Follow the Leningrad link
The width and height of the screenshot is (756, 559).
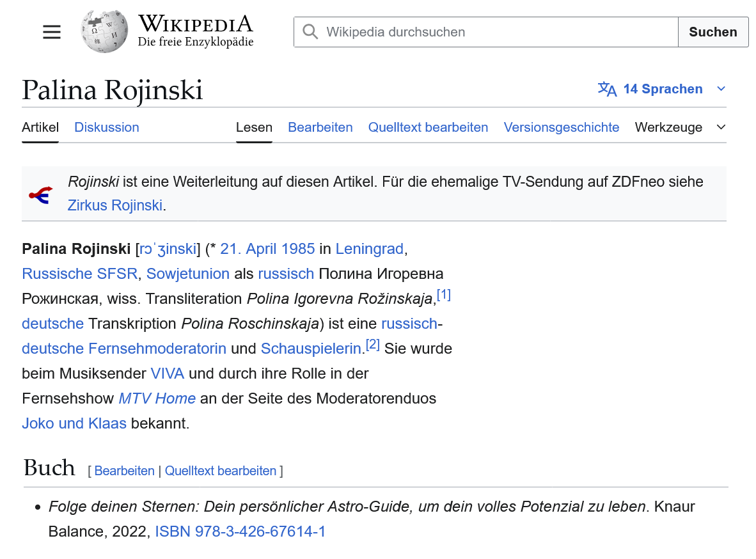coord(369,249)
